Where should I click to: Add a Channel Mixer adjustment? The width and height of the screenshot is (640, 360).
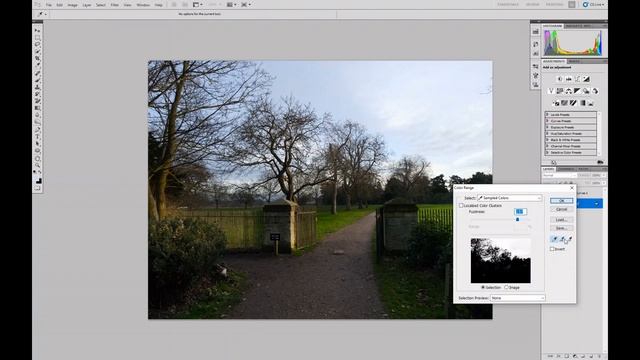595,91
